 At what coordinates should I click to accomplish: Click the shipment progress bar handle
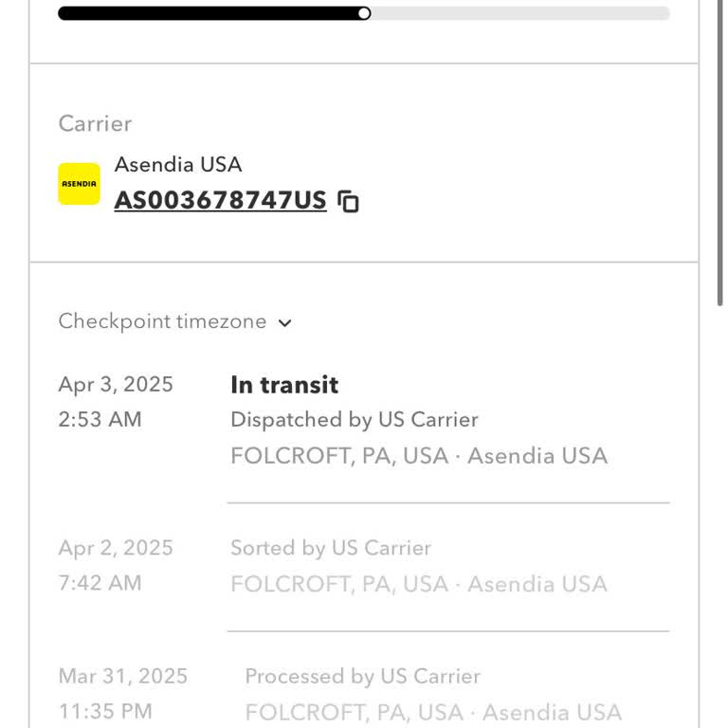tap(364, 13)
